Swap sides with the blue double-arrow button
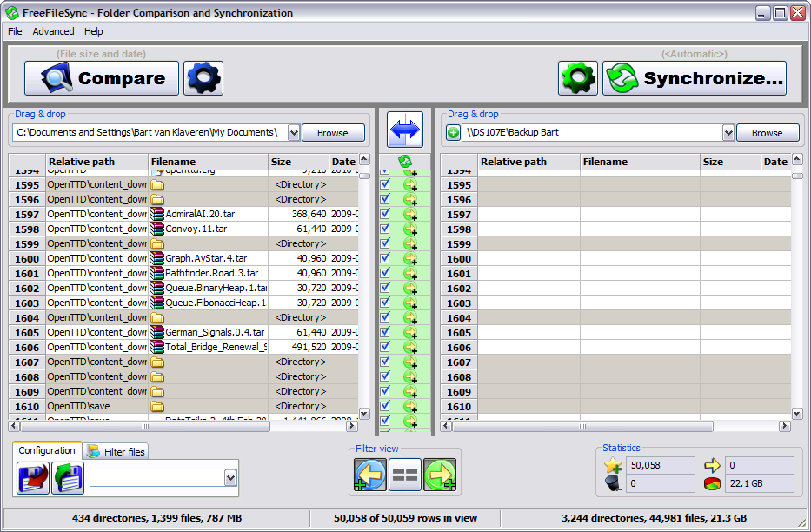 point(405,130)
